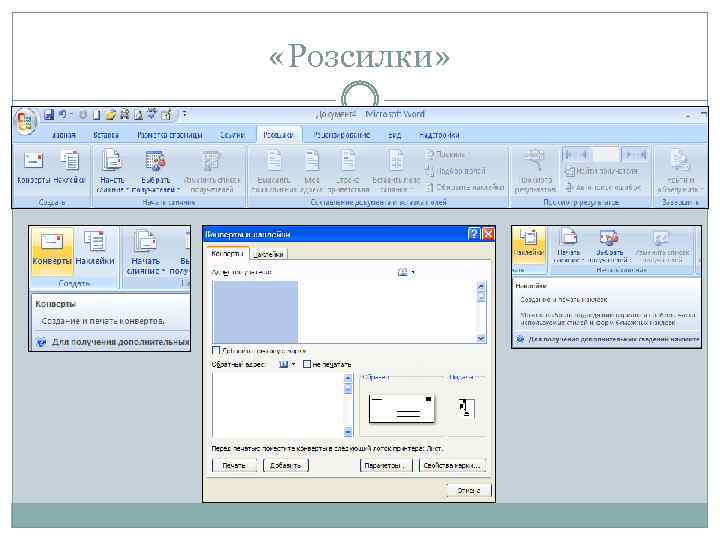Click Обновить наклейки in ribbon
This screenshot has height=540, width=720.
click(x=465, y=187)
